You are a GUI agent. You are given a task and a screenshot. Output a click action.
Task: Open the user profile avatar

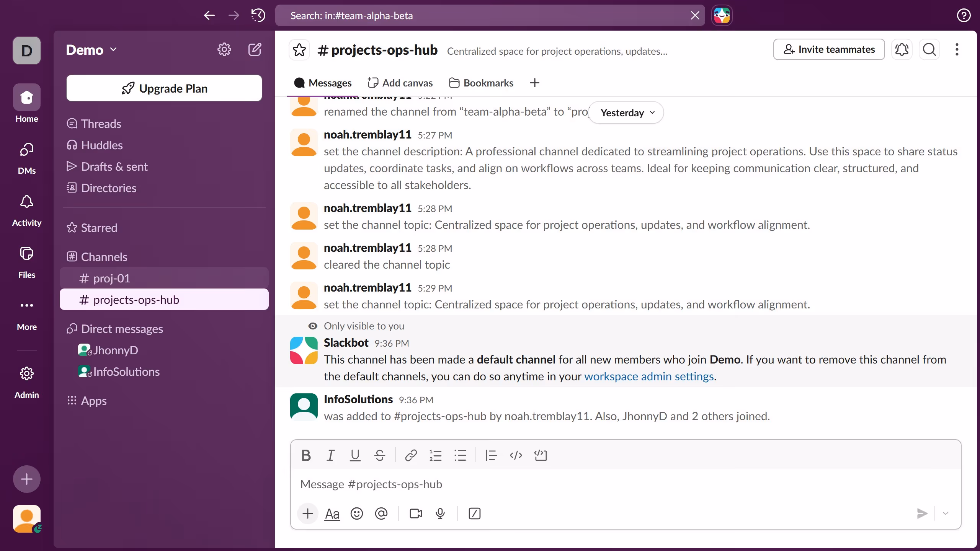coord(27,519)
